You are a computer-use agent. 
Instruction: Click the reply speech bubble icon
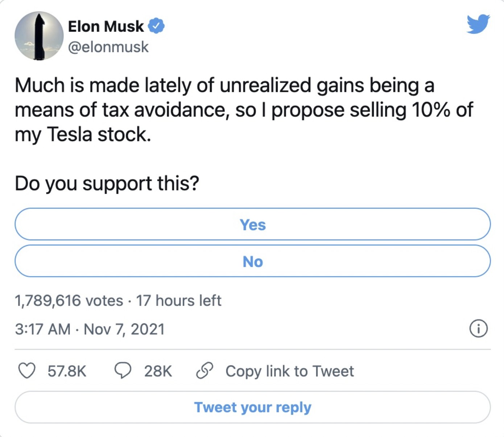pyautogui.click(x=123, y=371)
